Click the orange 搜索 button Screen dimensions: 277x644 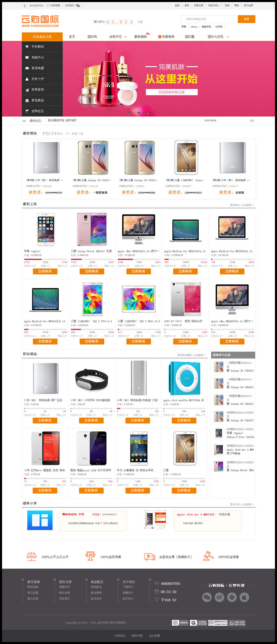(x=246, y=19)
